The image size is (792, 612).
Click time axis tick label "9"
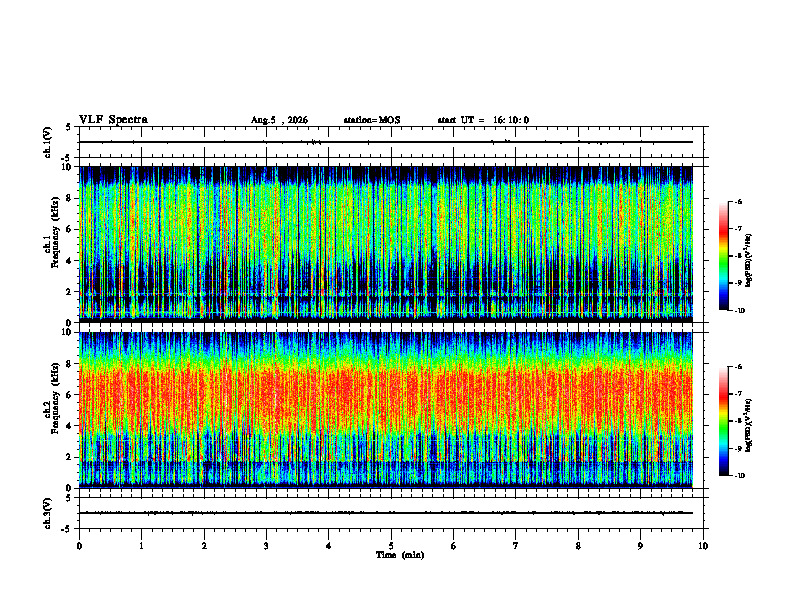point(640,546)
